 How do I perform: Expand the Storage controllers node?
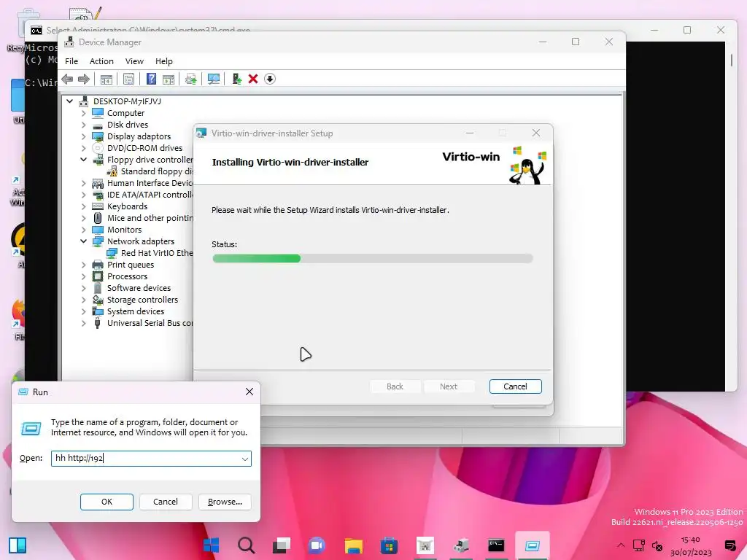pyautogui.click(x=84, y=300)
